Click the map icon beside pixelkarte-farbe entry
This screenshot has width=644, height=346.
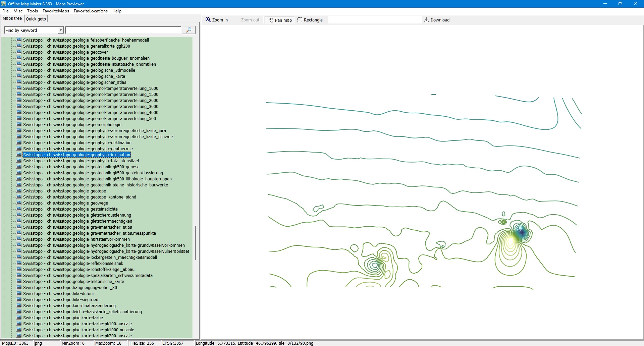point(19,318)
